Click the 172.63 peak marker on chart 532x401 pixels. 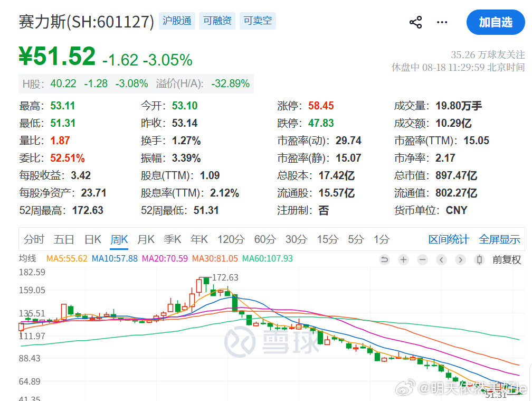225,277
